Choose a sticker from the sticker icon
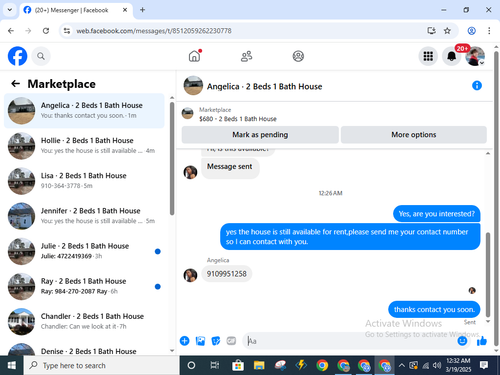The image size is (500, 375). coord(216,341)
